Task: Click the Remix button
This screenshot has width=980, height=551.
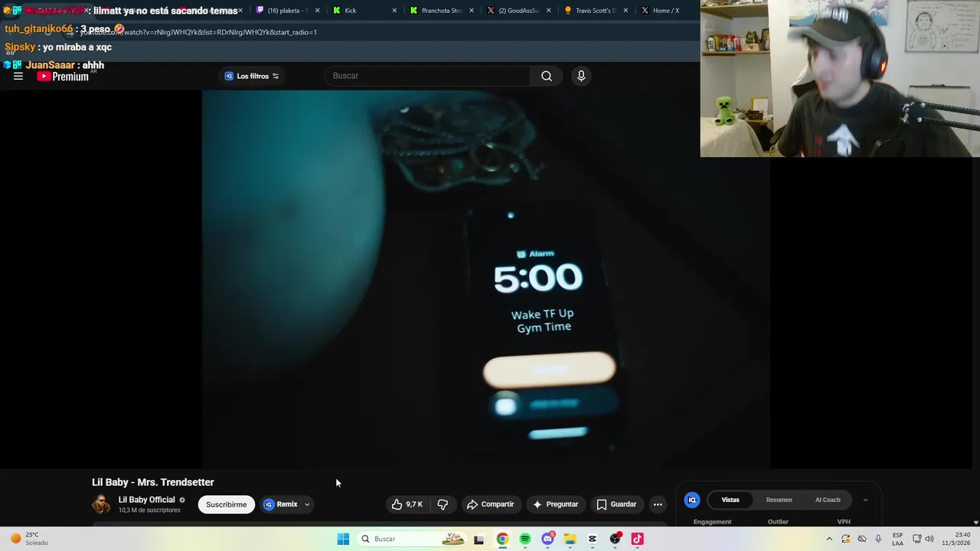Action: tap(281, 504)
